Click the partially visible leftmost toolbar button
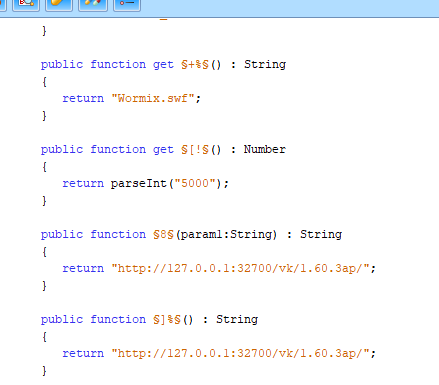The width and height of the screenshot is (439, 385). pyautogui.click(x=3, y=5)
